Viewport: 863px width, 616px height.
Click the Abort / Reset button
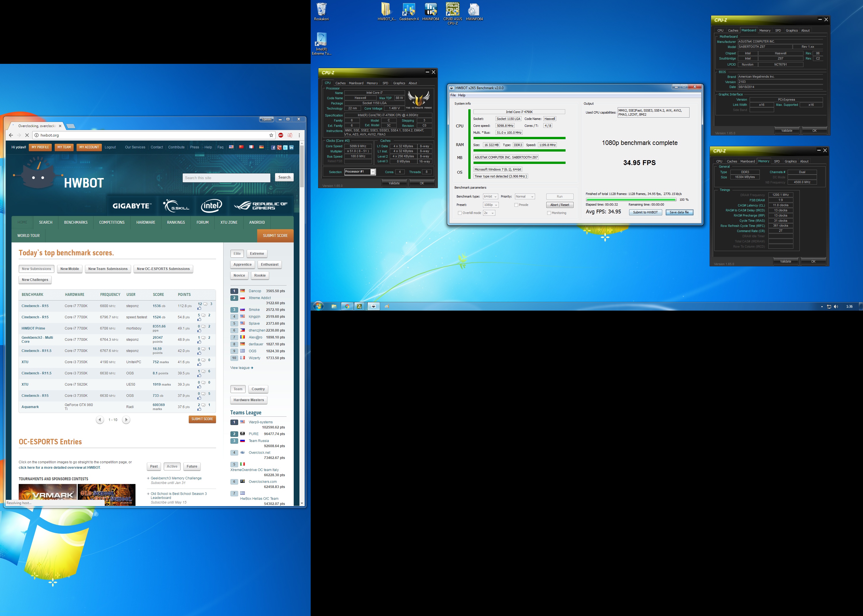click(560, 205)
